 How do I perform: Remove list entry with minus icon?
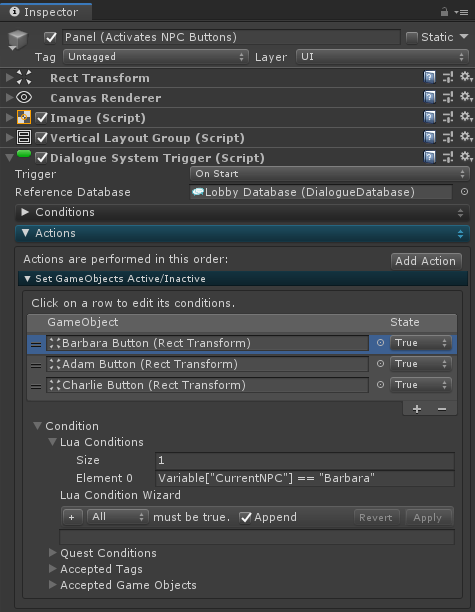point(442,409)
